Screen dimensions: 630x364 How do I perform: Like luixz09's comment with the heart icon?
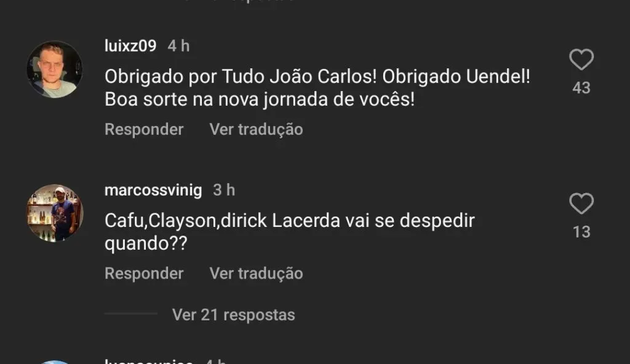(581, 60)
